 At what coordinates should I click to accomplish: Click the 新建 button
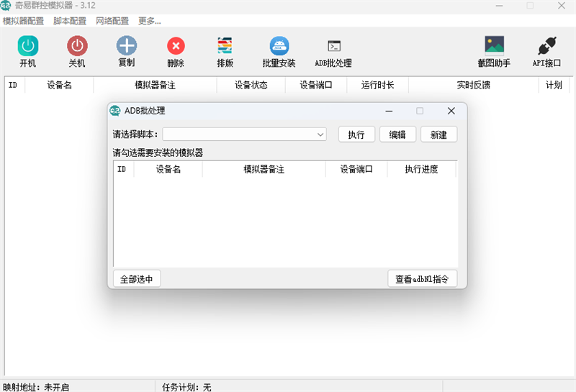pos(438,135)
